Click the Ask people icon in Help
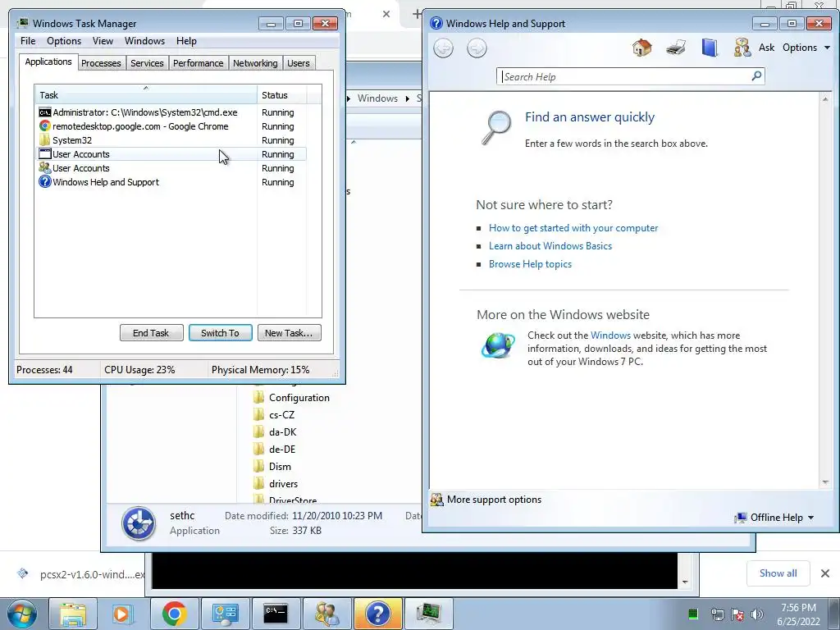This screenshot has width=840, height=630. click(742, 48)
